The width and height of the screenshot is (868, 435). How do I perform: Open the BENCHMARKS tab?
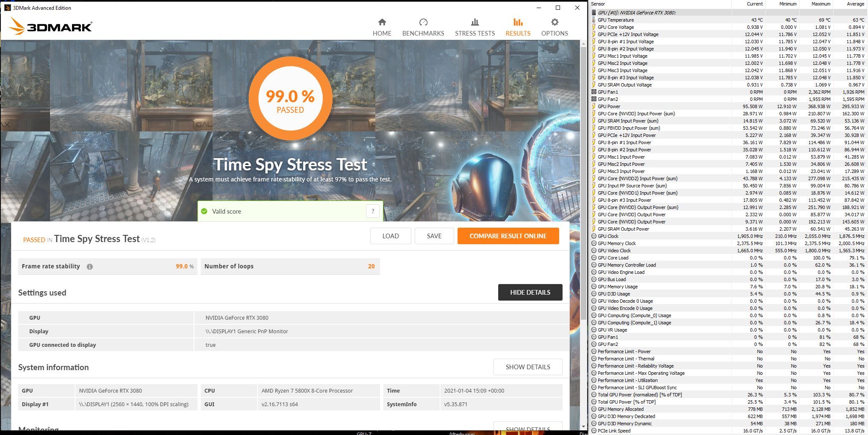pyautogui.click(x=423, y=27)
